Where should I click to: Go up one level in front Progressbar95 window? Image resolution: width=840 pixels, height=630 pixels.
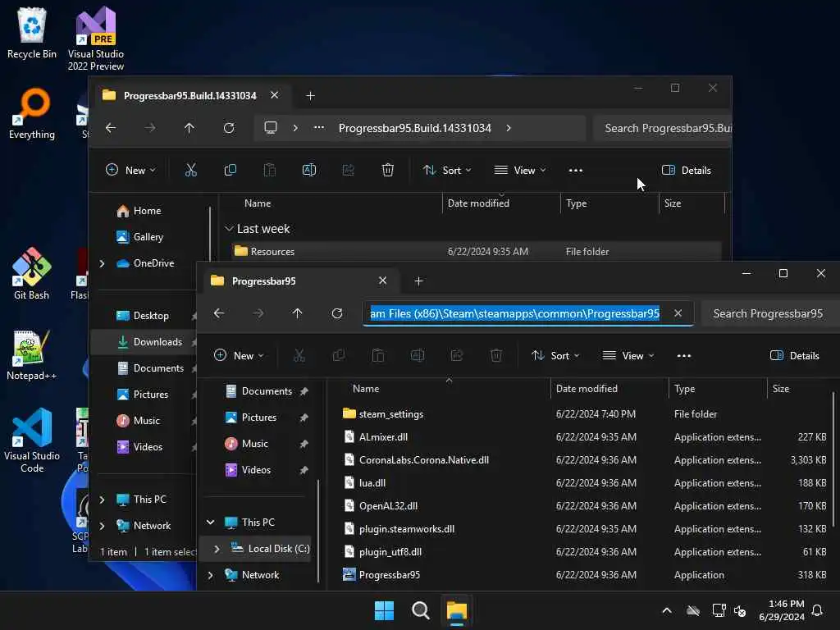click(x=297, y=313)
